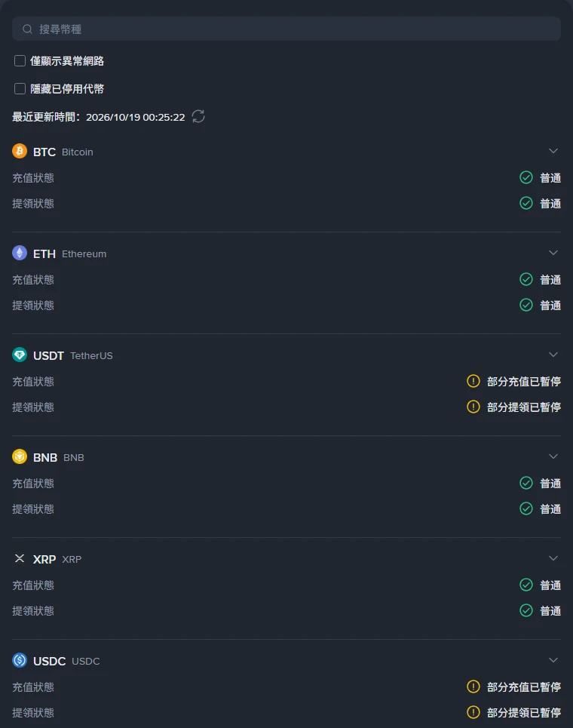573x728 pixels.
Task: Click the search magnifier icon
Action: [27, 29]
